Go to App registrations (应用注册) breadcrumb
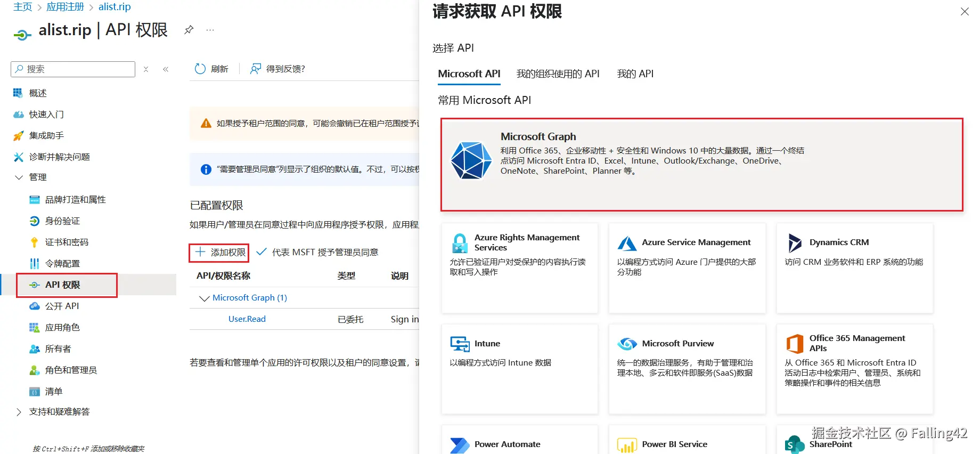The image size is (980, 454). 66,6
